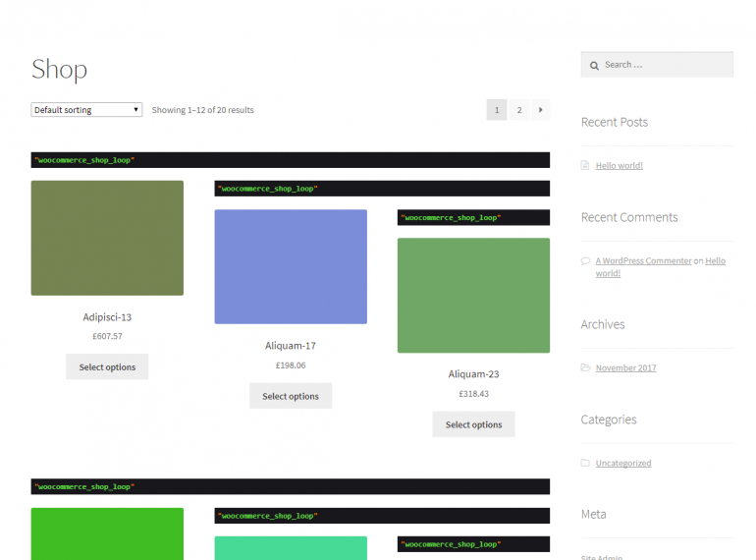This screenshot has height=560, width=756.
Task: Click Select options for Aliquam-17
Action: (291, 396)
